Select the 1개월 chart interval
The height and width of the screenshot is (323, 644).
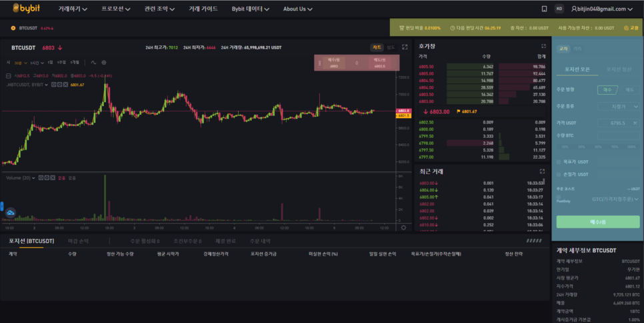pyautogui.click(x=75, y=63)
